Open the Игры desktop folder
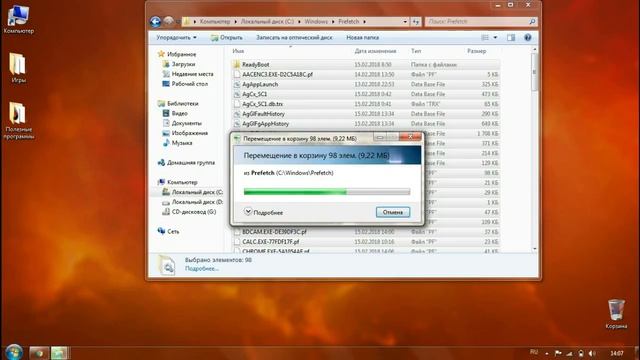The width and height of the screenshot is (640, 360). tap(18, 68)
